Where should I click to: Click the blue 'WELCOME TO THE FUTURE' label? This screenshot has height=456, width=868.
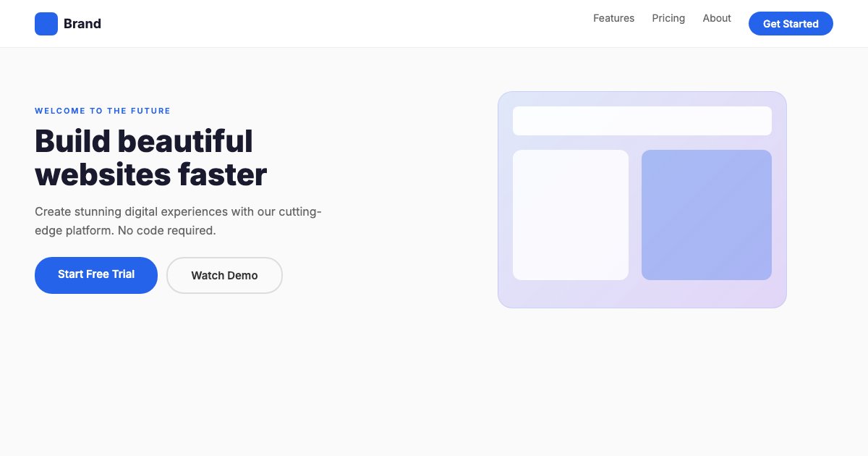coord(103,111)
